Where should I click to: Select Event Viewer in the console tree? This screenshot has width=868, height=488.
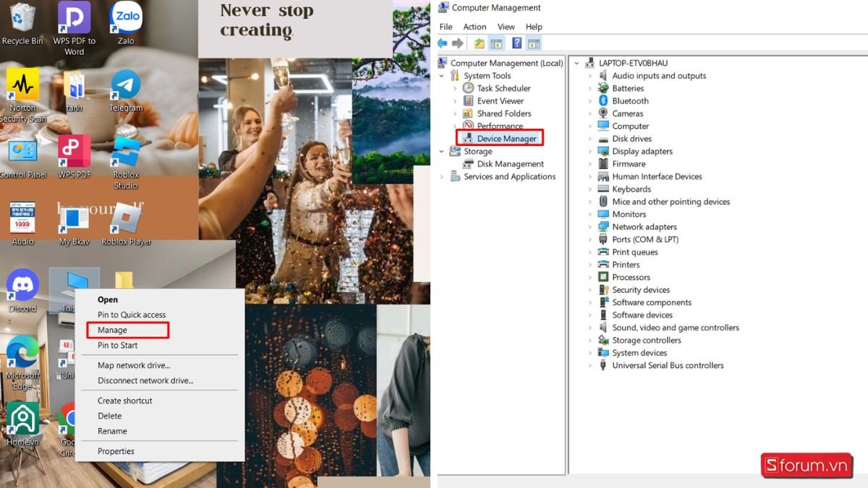click(501, 100)
